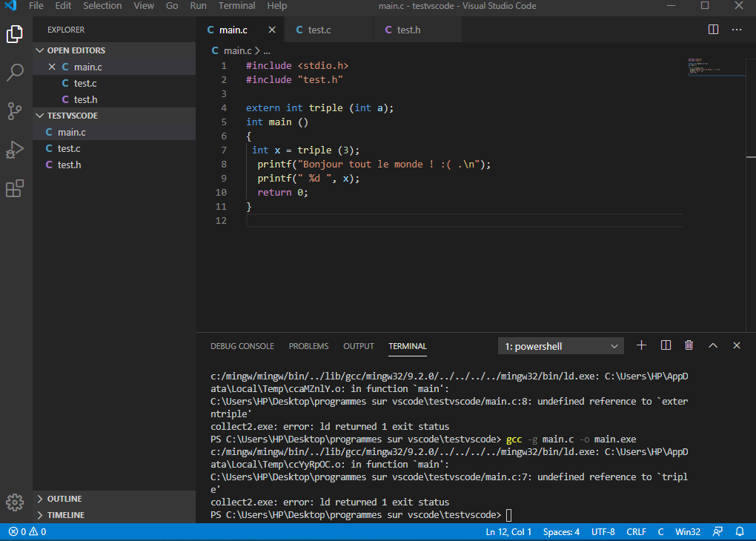Open the File menu

[36, 6]
